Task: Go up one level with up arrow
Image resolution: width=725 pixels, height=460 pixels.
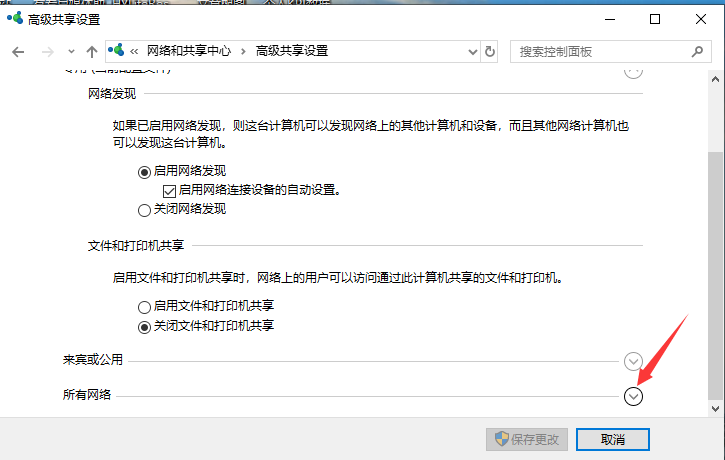Action: (x=92, y=51)
